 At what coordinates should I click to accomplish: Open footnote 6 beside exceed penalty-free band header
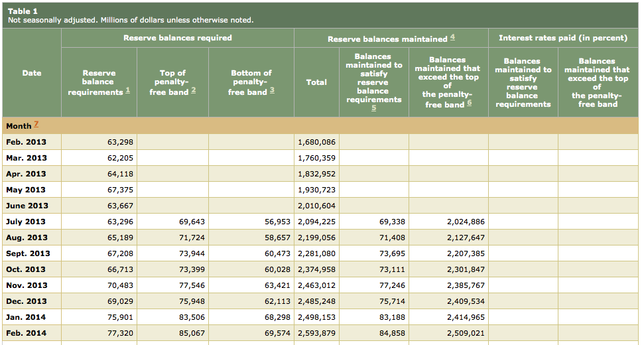tap(469, 103)
